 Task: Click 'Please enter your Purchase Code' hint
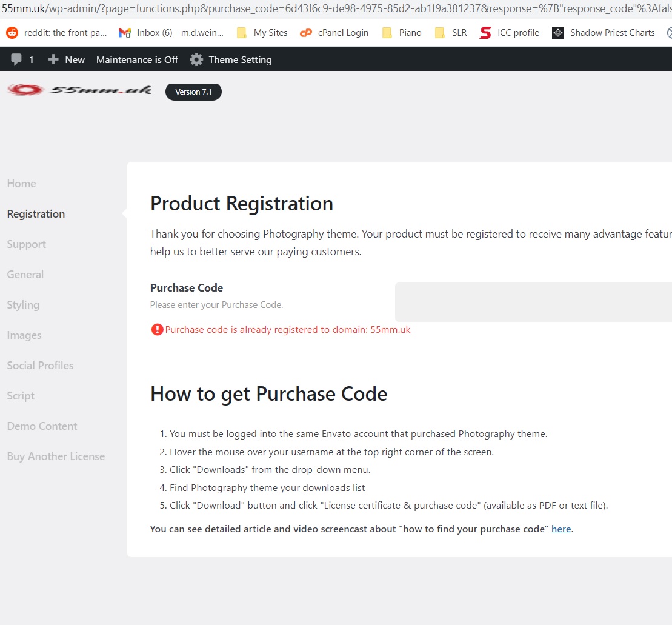[x=216, y=305]
